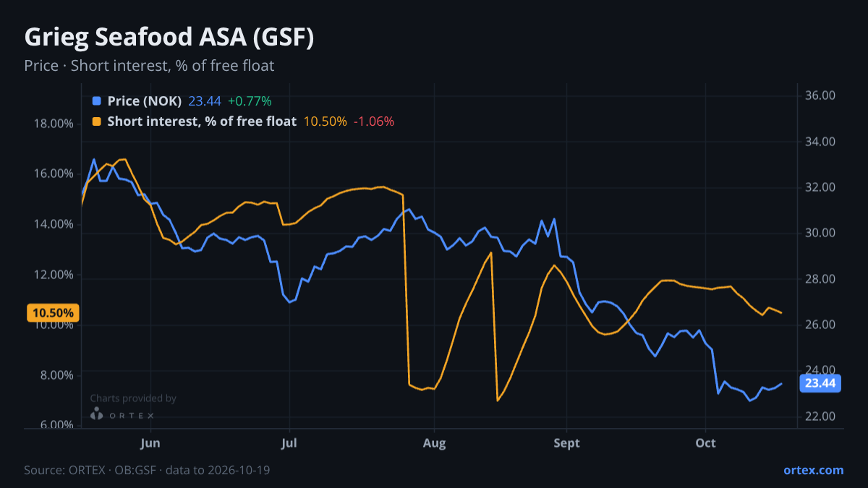Click the Charts provided by caption
Image resolution: width=868 pixels, height=488 pixels.
click(x=133, y=398)
